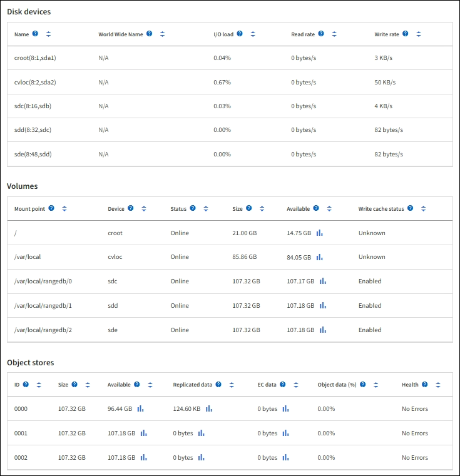The width and height of the screenshot is (460, 476).
Task: Click help icon beside I/O load
Action: coord(239,34)
